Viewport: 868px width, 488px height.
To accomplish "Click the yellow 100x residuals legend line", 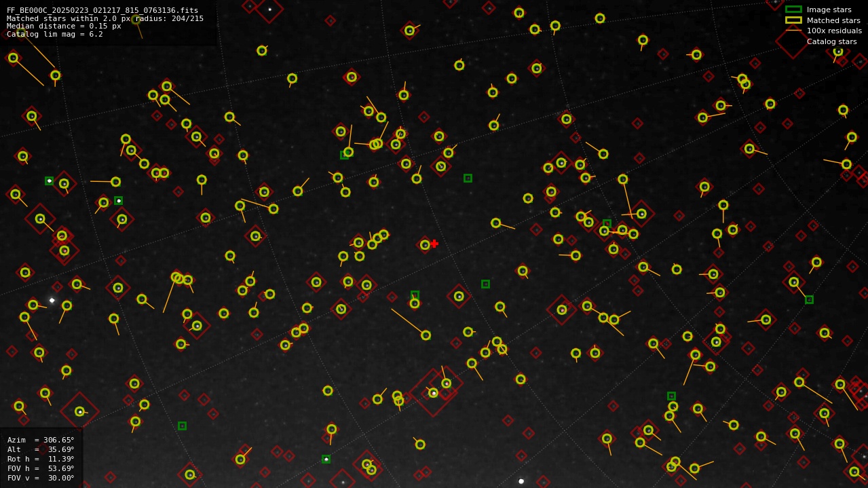I will pos(793,31).
